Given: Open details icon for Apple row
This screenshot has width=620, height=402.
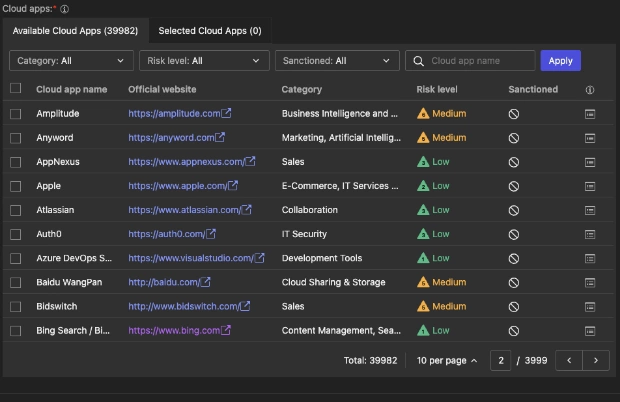Looking at the screenshot, I should click(590, 186).
